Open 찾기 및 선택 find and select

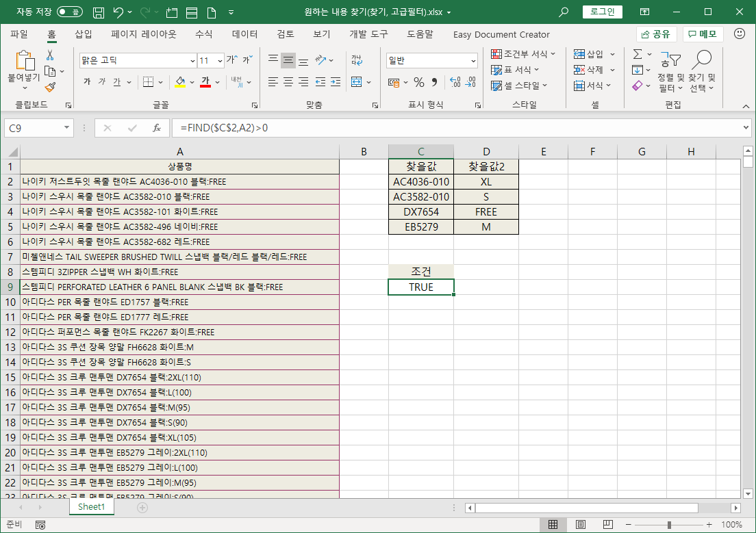(702, 71)
